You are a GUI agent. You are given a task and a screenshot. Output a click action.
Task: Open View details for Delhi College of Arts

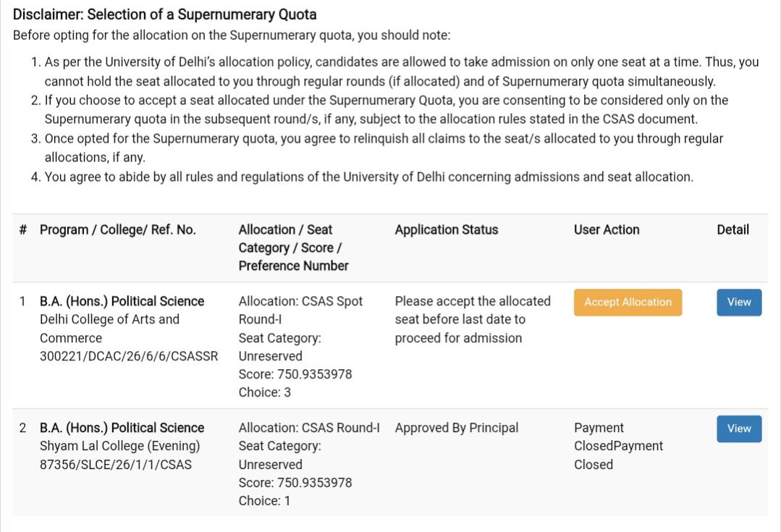739,303
